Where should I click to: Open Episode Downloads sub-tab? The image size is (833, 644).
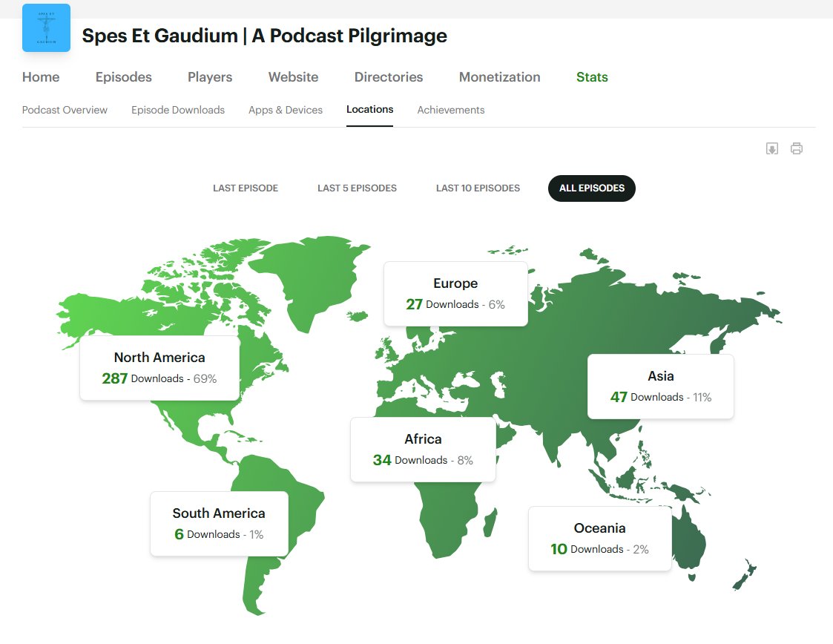coord(178,110)
